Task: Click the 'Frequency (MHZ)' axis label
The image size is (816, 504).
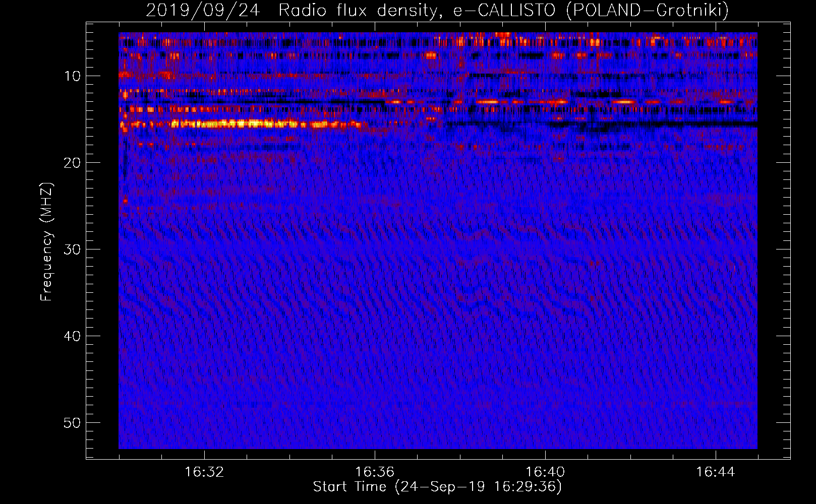Action: click(46, 242)
